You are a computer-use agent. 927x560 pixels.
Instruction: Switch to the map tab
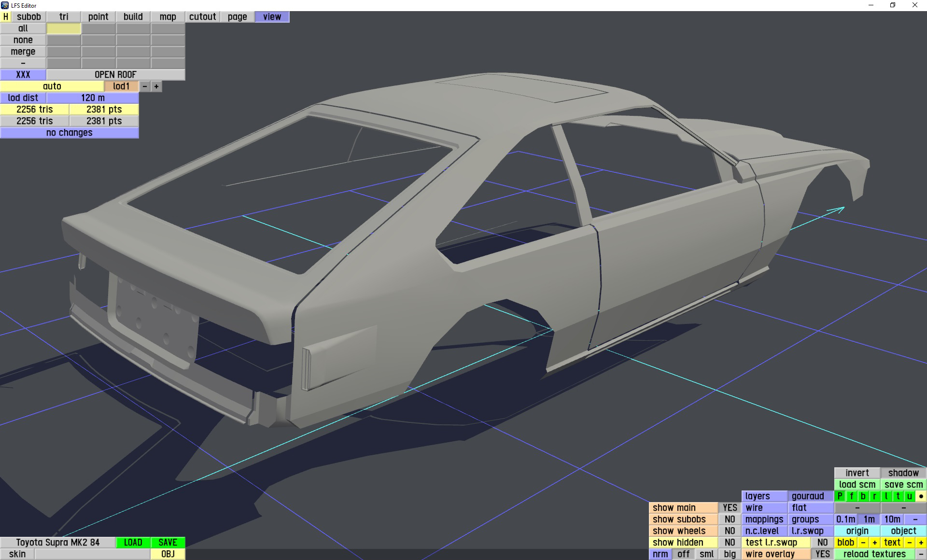point(168,16)
